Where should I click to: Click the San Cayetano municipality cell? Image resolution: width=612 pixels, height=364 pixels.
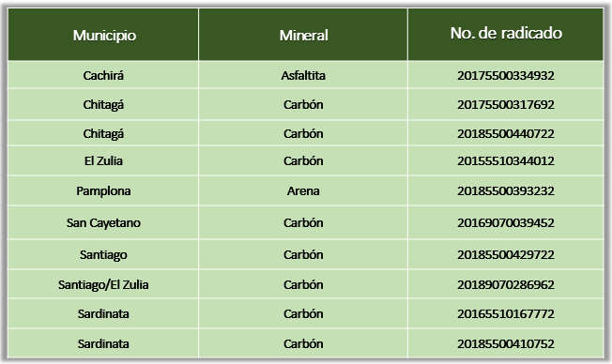pyautogui.click(x=103, y=222)
